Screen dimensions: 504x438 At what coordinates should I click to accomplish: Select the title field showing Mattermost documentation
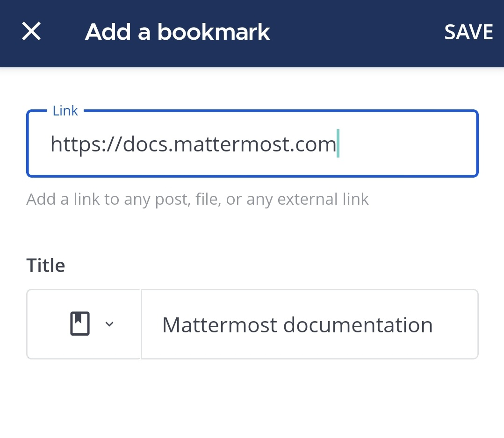click(x=310, y=324)
